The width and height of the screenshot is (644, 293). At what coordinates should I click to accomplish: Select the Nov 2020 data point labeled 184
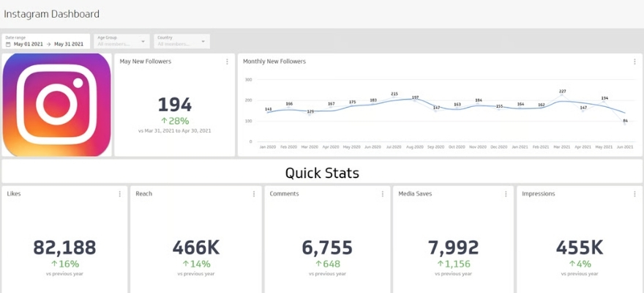[479, 103]
